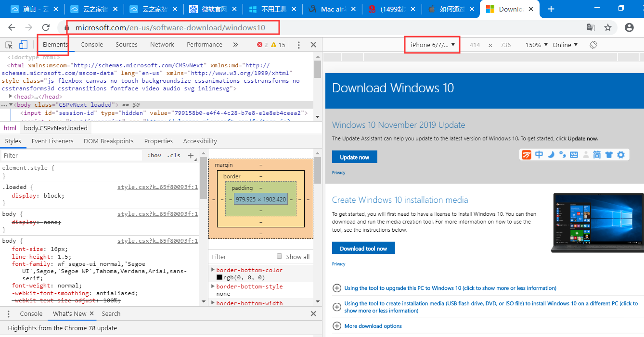The width and height of the screenshot is (644, 337).
Task: Show more DevTools tabs chevron
Action: click(x=235, y=45)
